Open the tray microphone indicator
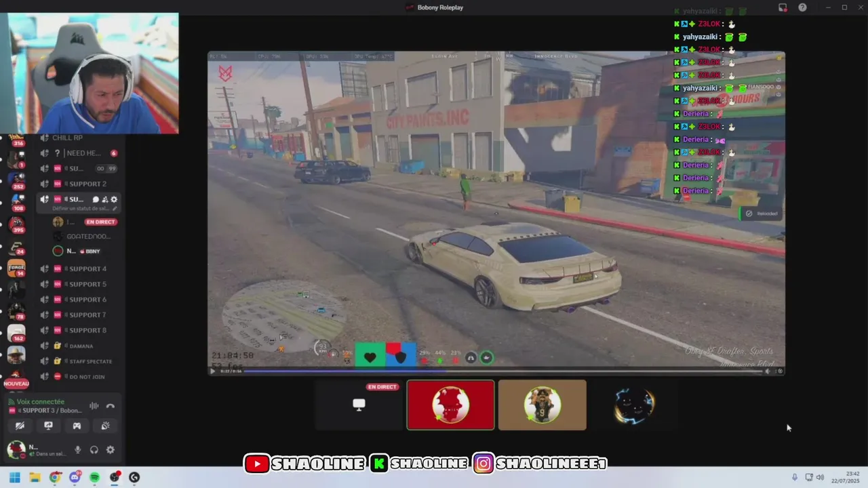Viewport: 868px width, 488px height. tap(795, 477)
